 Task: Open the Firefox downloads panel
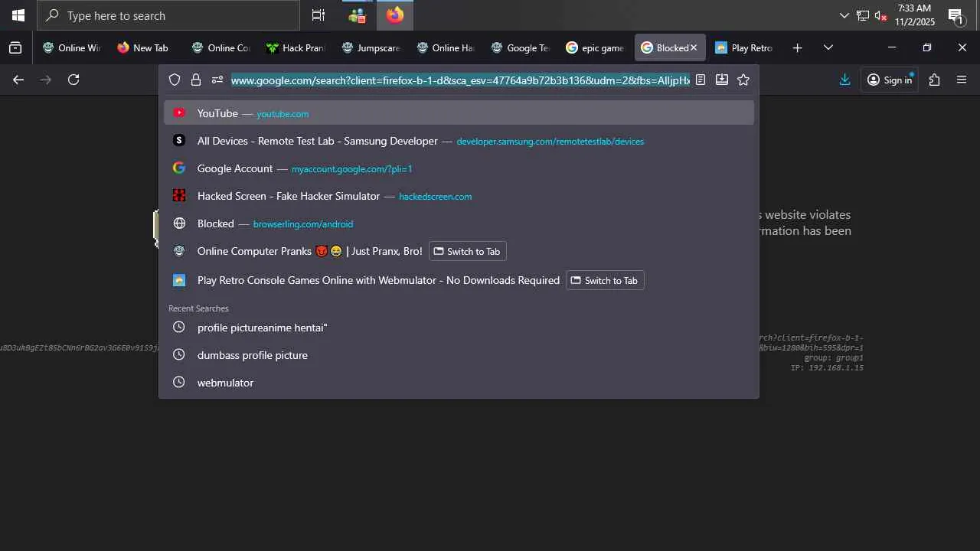[845, 80]
